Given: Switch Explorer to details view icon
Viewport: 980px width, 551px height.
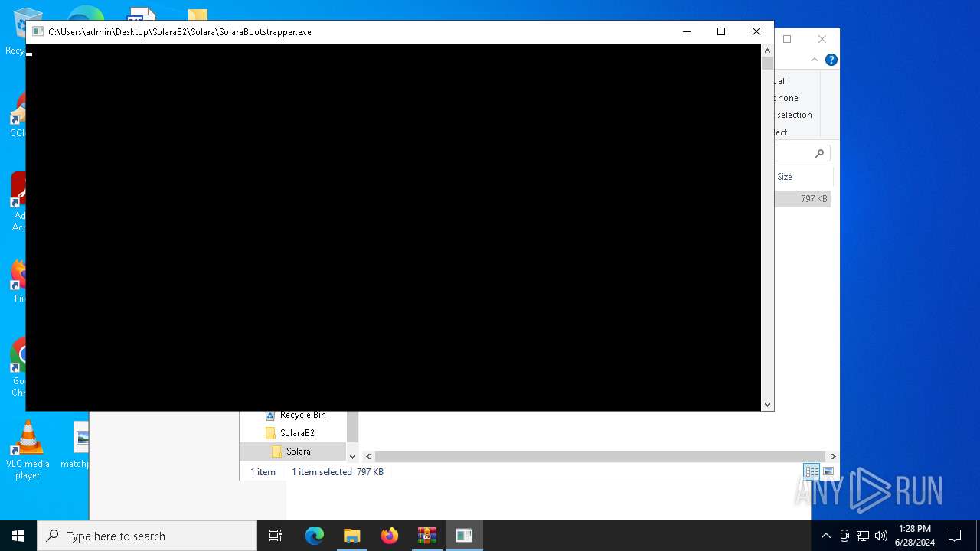Looking at the screenshot, I should (x=812, y=472).
